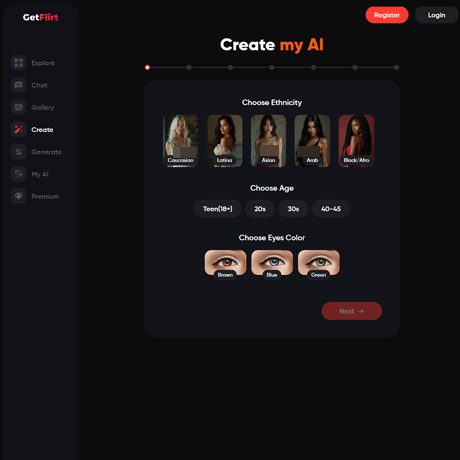Select the Teen(18+) age option
The width and height of the screenshot is (460, 460).
tap(218, 209)
